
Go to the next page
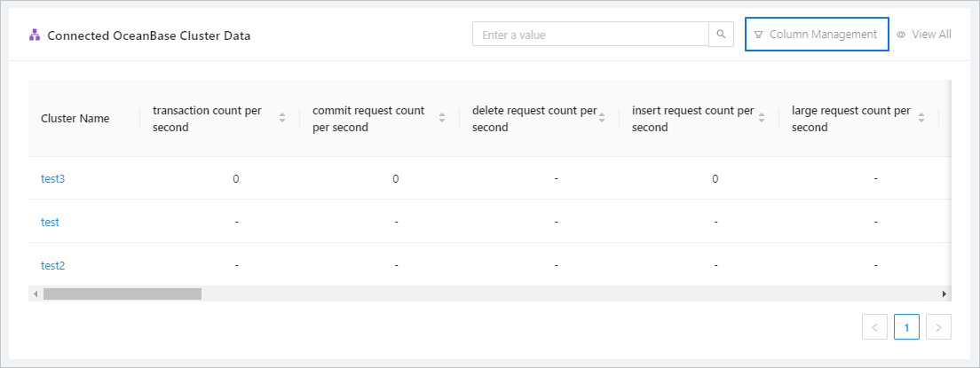[938, 327]
